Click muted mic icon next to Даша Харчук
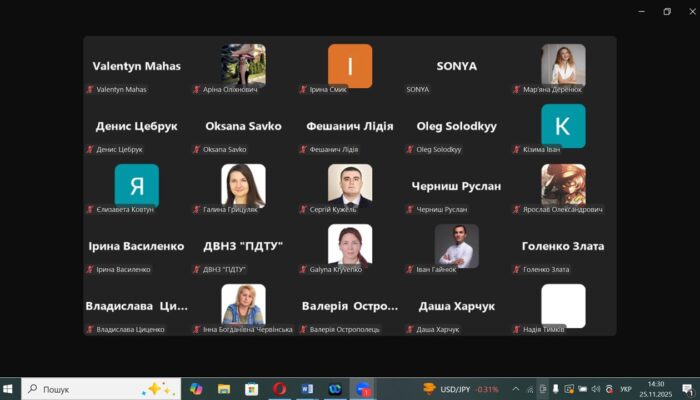Screen dimensions: 700x400 tap(410, 329)
